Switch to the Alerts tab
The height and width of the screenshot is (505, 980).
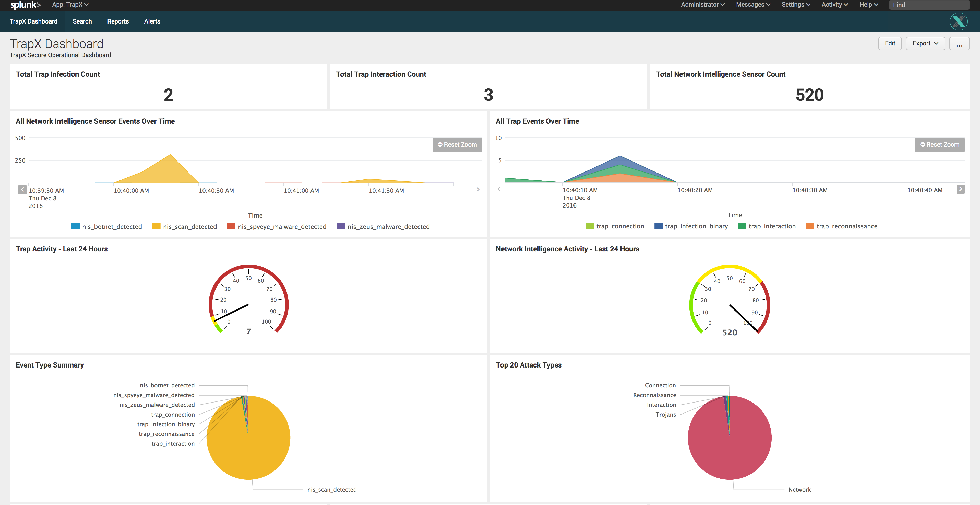[x=152, y=21]
